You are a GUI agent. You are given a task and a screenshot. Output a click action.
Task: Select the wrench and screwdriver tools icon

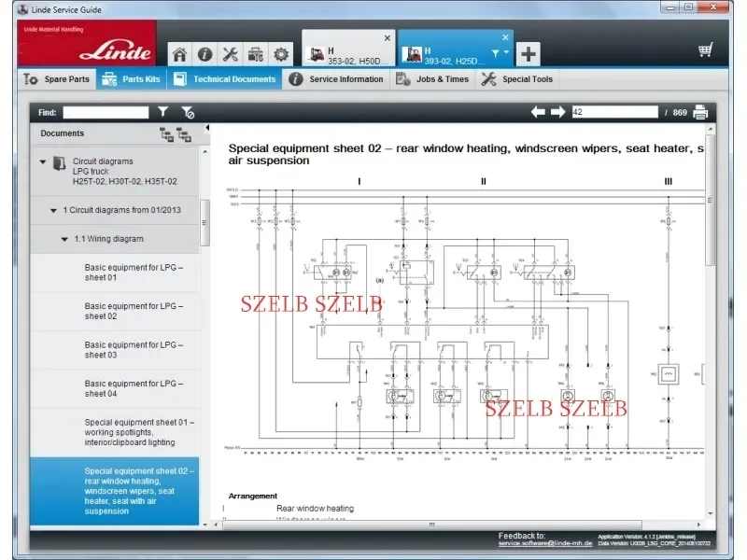pyautogui.click(x=230, y=55)
